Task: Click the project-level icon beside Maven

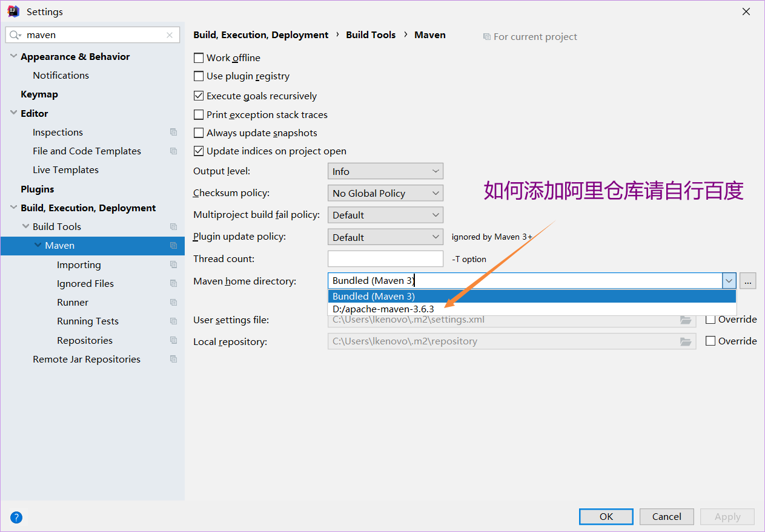Action: pos(174,245)
